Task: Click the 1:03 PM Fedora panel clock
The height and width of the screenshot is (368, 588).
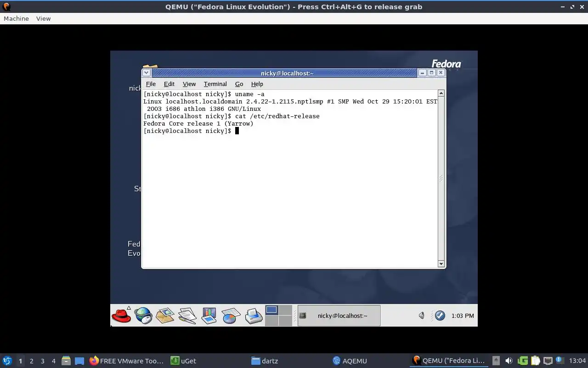Action: click(463, 316)
